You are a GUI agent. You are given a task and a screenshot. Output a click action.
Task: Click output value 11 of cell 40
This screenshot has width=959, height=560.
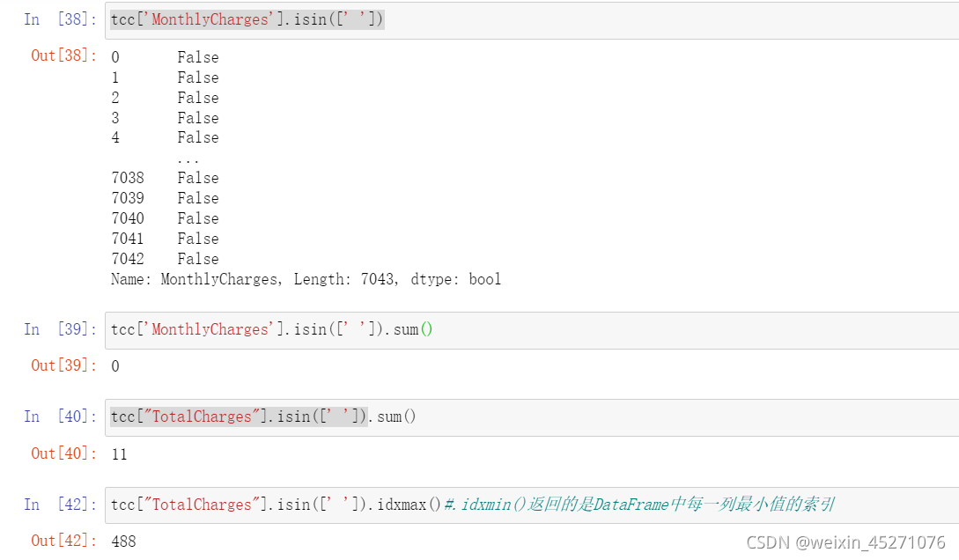tap(119, 455)
